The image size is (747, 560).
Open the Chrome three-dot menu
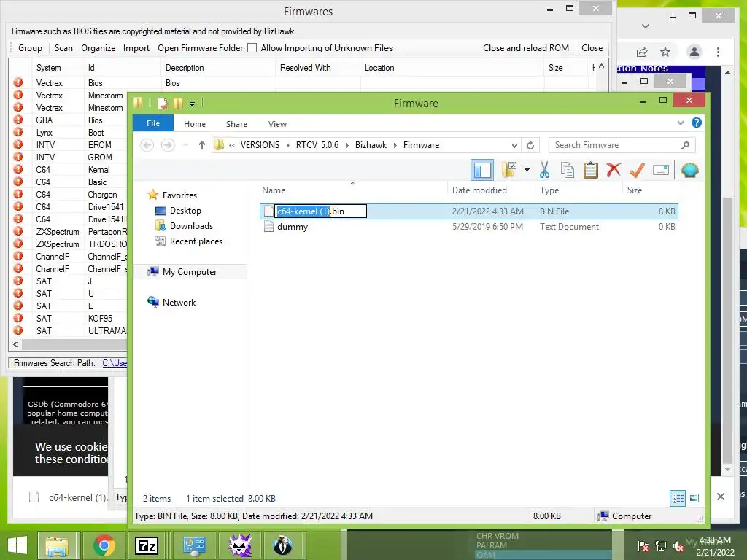click(718, 52)
